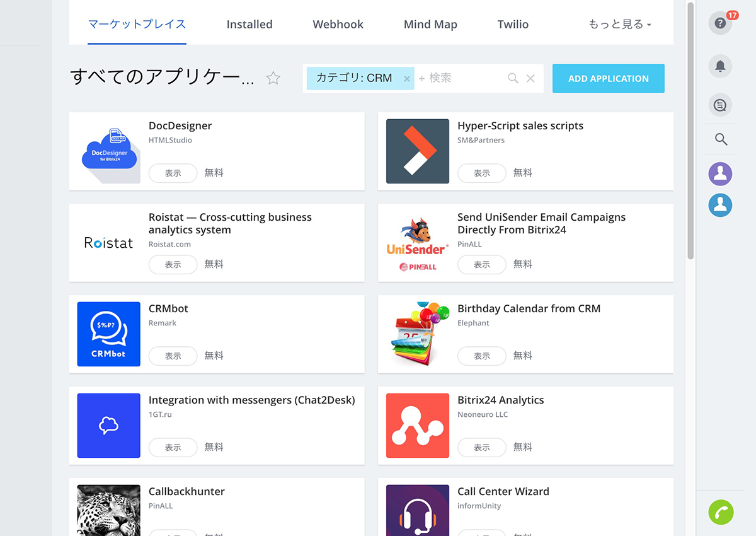
Task: Click the すべてのアプリケー... page heading
Action: pos(163,78)
